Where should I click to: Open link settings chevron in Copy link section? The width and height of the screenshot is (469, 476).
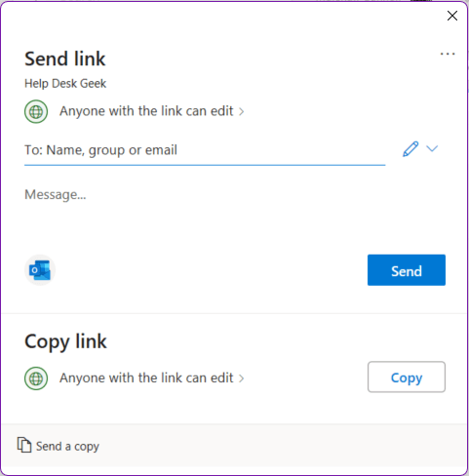pos(242,378)
